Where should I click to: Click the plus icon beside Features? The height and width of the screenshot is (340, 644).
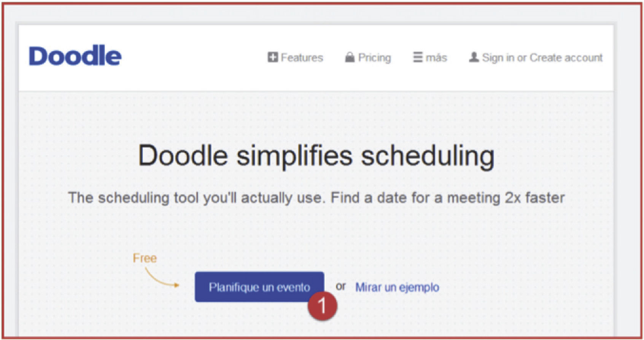pyautogui.click(x=272, y=57)
